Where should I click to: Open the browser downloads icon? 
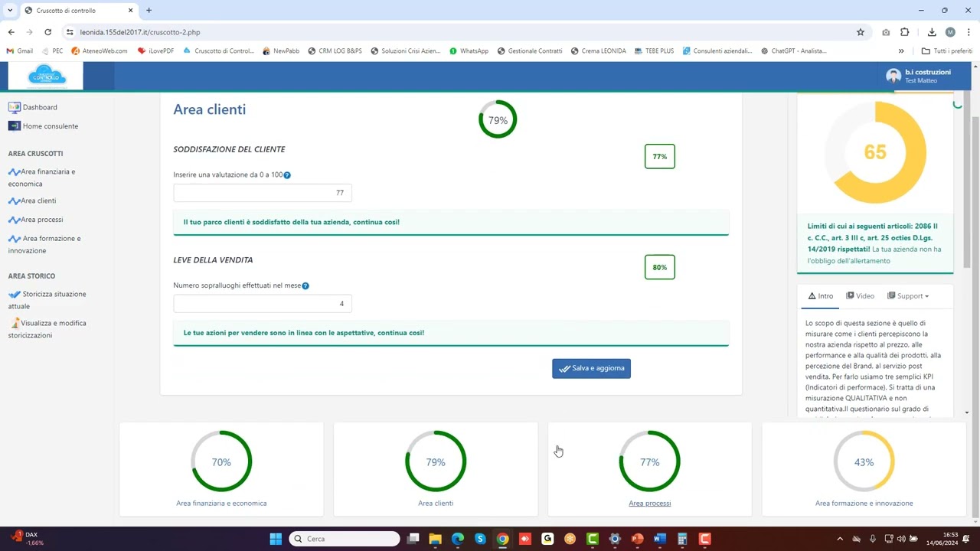coord(932,32)
